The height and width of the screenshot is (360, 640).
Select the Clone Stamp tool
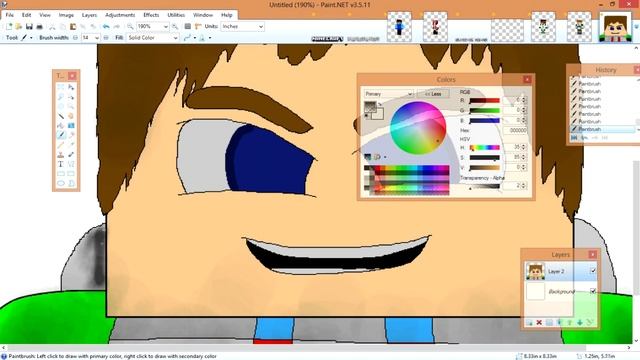(61, 154)
